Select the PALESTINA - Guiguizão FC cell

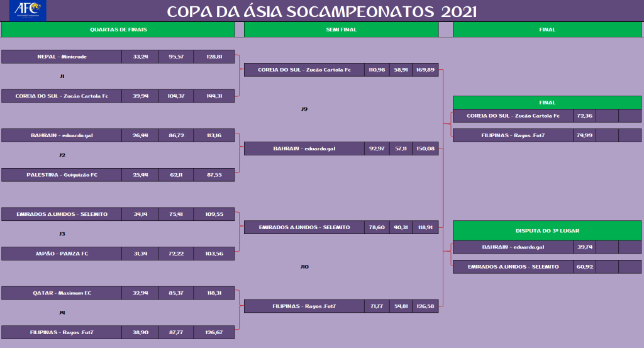[62, 175]
